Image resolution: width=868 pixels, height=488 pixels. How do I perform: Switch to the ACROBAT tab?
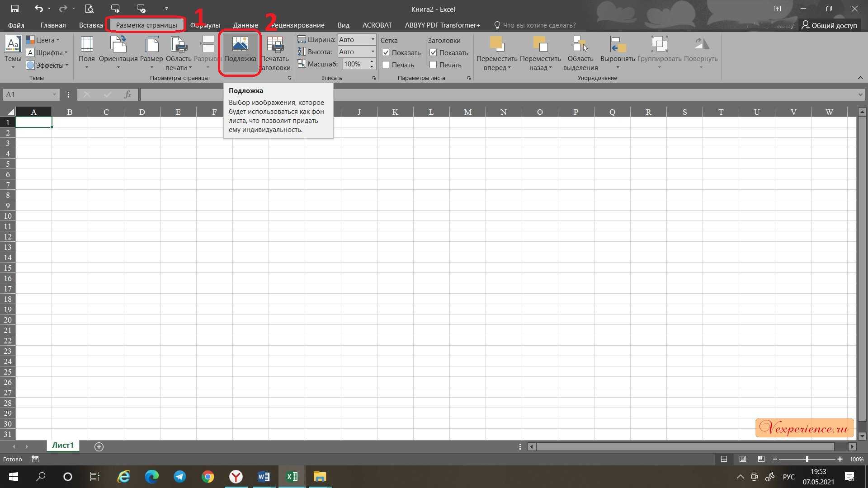pyautogui.click(x=377, y=25)
